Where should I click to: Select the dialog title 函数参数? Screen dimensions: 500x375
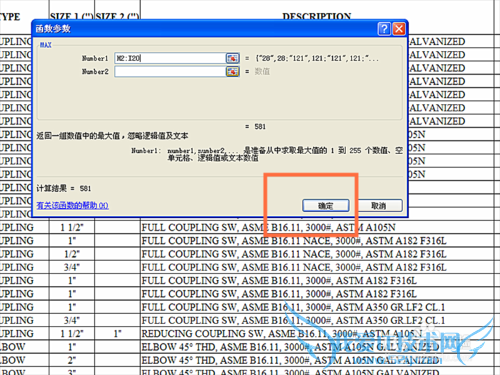click(x=53, y=29)
